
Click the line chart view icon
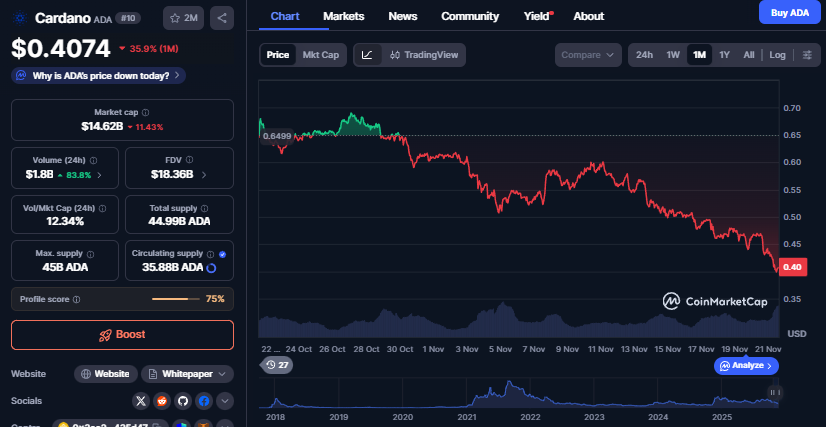click(367, 55)
